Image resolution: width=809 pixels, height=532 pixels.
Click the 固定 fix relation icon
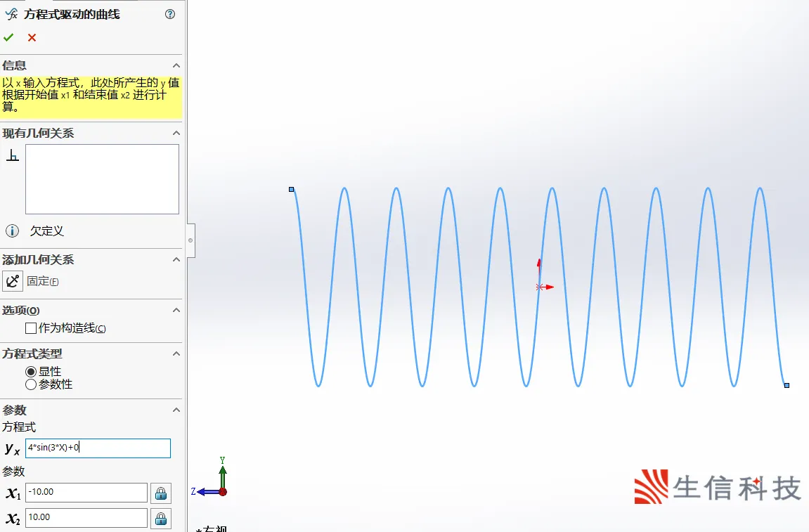(13, 280)
